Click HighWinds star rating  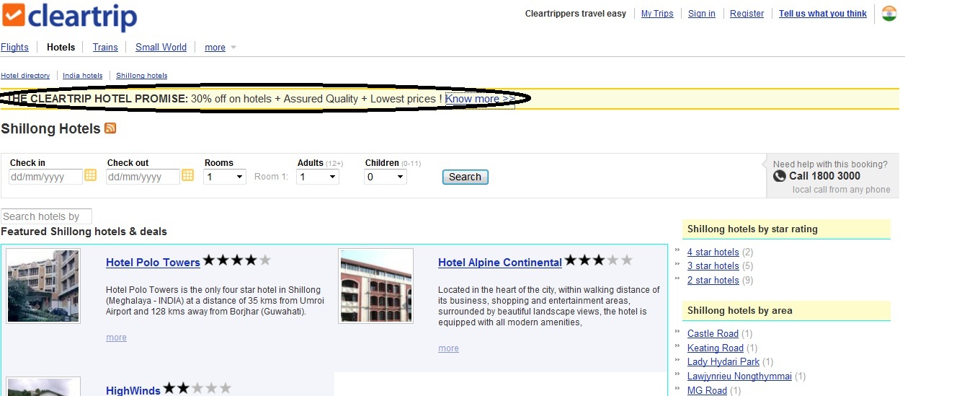click(197, 388)
